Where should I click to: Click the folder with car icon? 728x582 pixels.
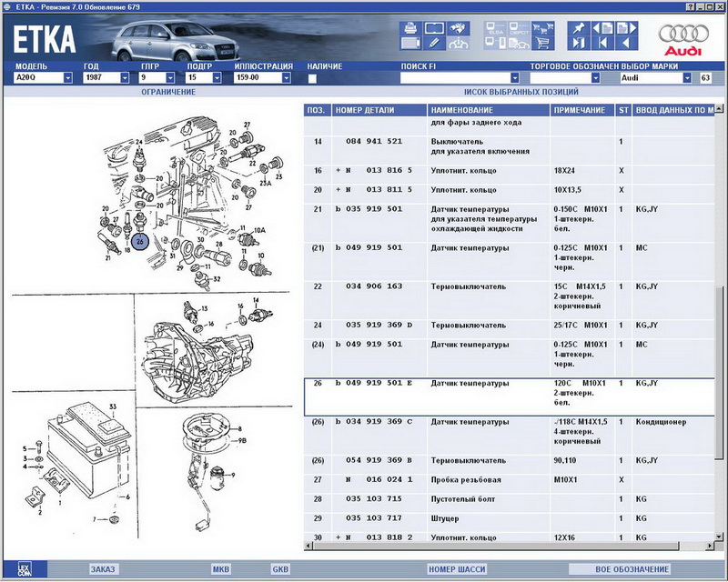coord(519,43)
